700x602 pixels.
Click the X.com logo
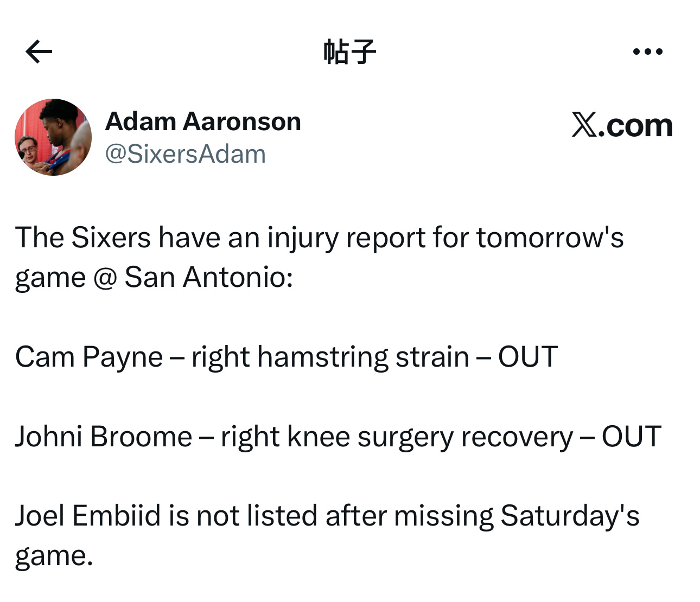[x=622, y=126]
